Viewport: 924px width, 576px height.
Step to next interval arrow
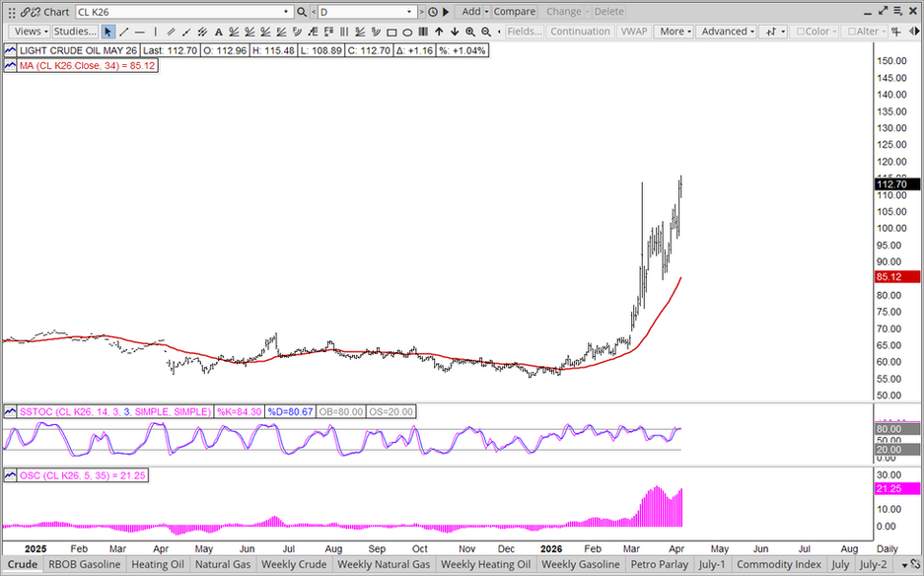422,12
